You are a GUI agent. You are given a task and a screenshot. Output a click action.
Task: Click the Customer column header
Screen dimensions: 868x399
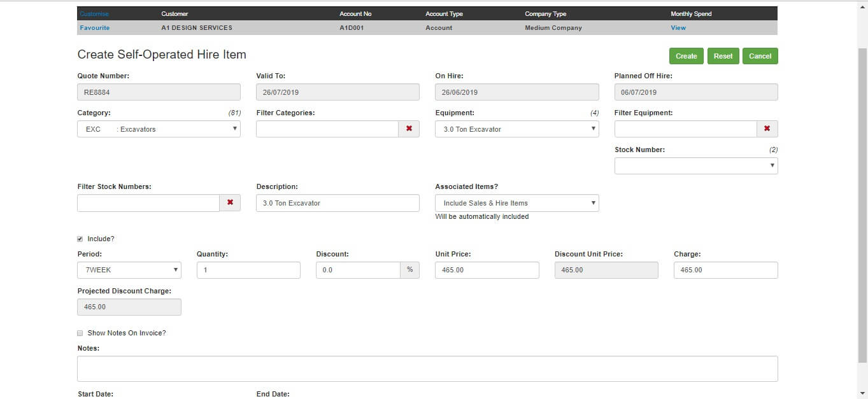point(175,14)
